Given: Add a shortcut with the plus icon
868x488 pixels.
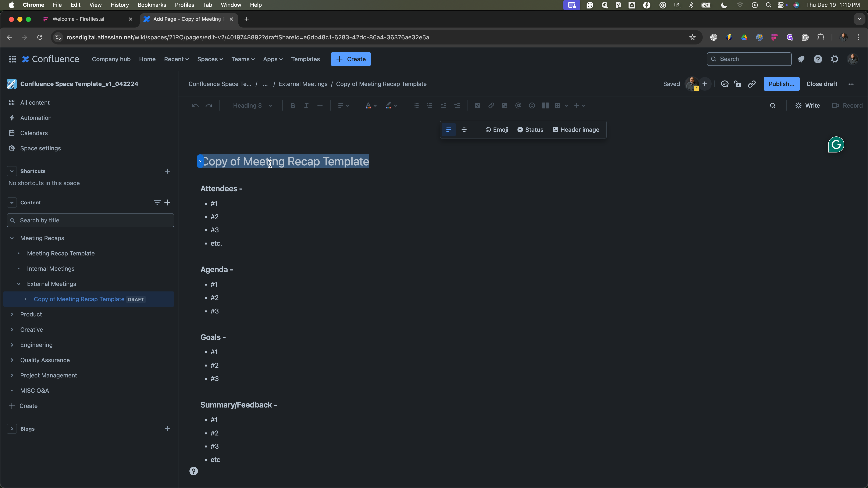Looking at the screenshot, I should [167, 171].
